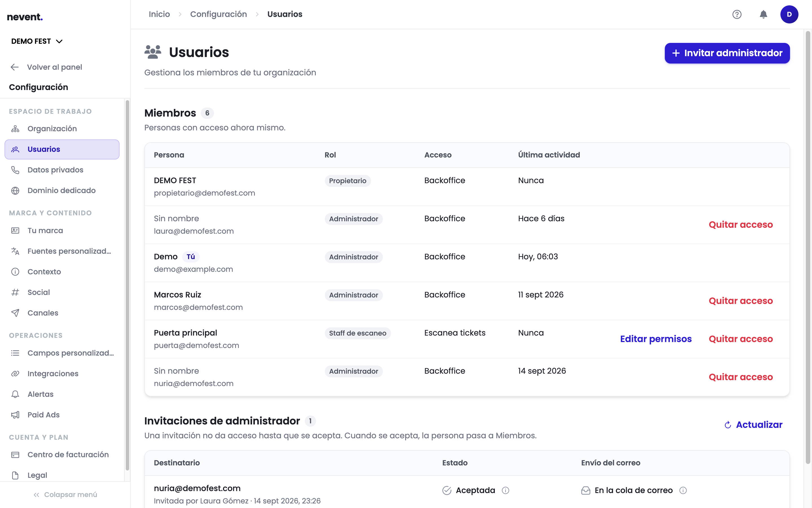The image size is (812, 508).
Task: Click the Social hashtag icon
Action: point(15,292)
